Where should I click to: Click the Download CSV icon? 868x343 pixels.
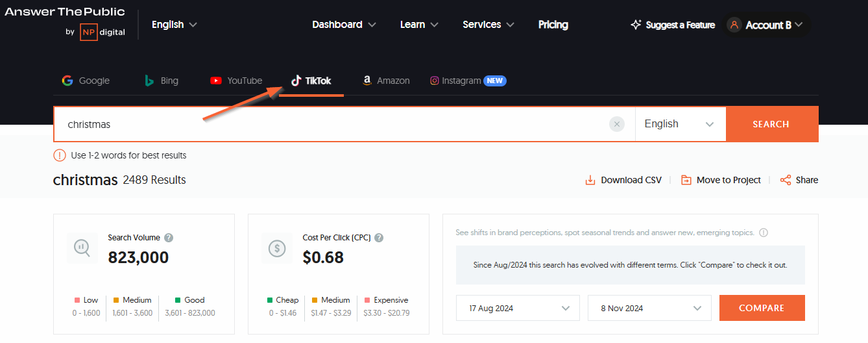[590, 180]
